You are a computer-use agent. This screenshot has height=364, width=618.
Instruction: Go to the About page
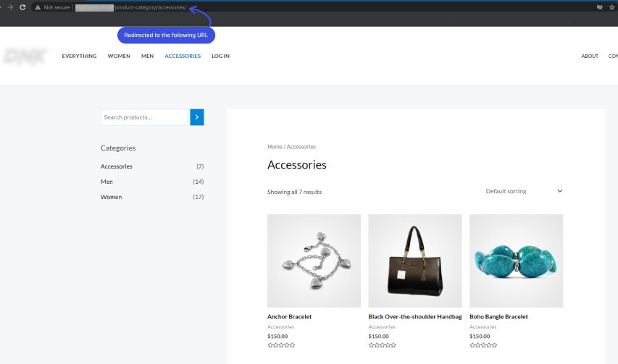[x=590, y=56]
